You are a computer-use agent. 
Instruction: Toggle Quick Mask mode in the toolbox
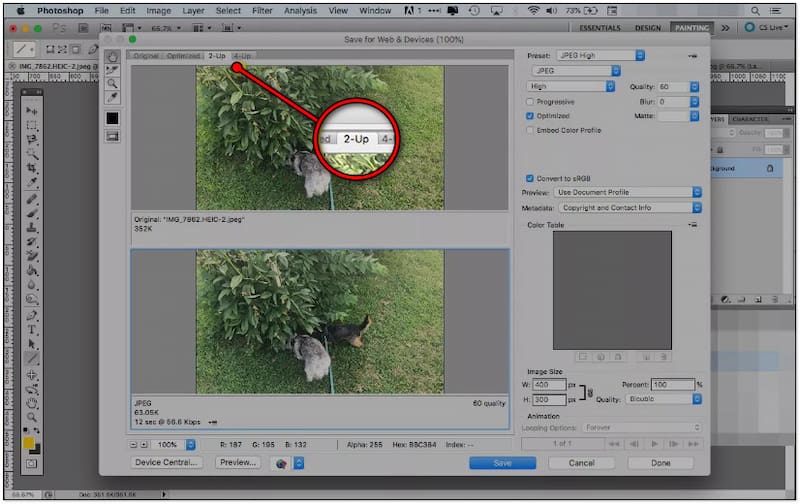tap(32, 464)
